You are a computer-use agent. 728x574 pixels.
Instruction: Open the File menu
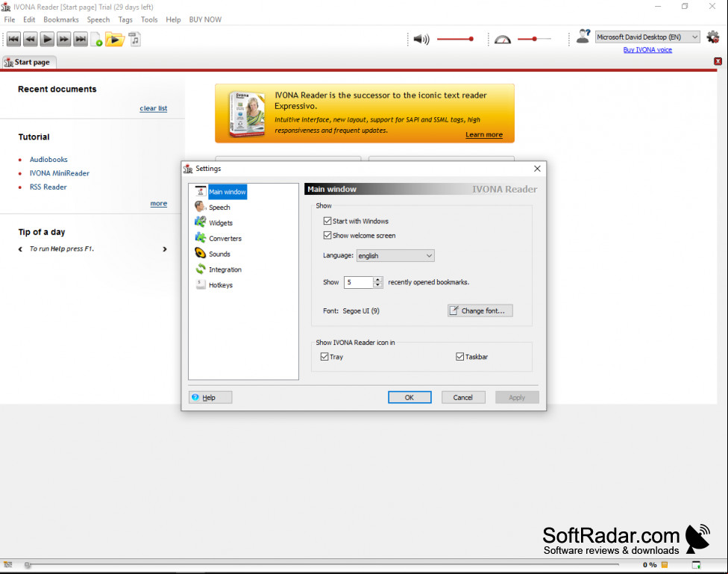pos(9,19)
